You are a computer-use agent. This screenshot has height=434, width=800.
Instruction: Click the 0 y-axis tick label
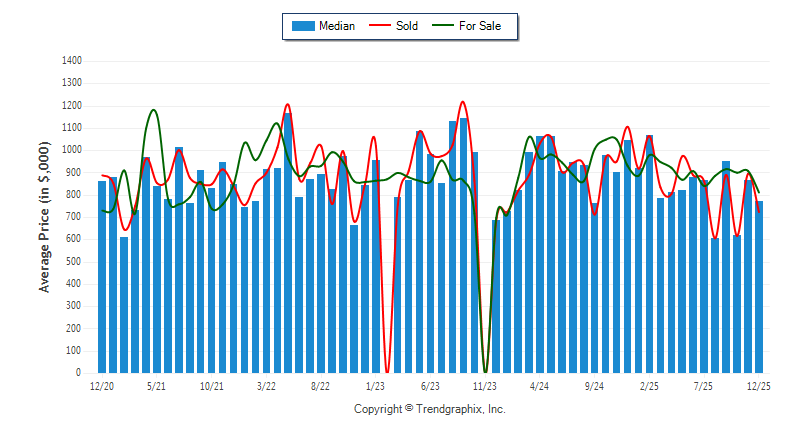78,373
